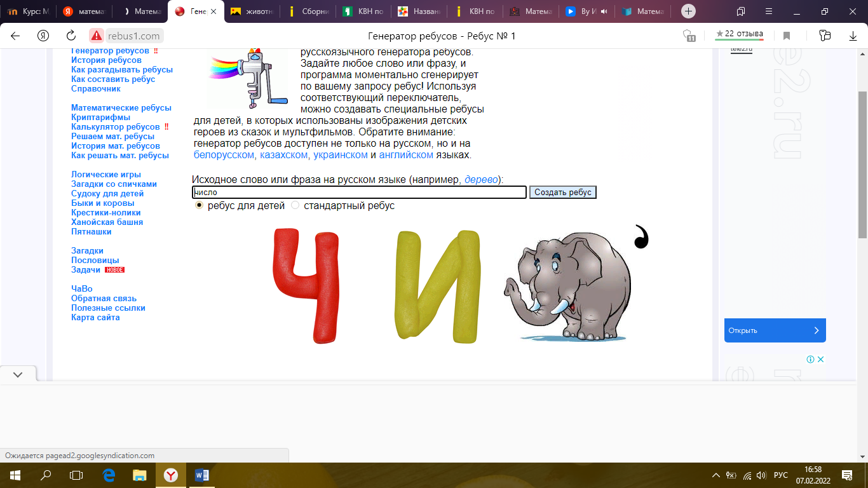Click the red insecure-site warning icon
Screen dimensions: 868x488
point(96,36)
